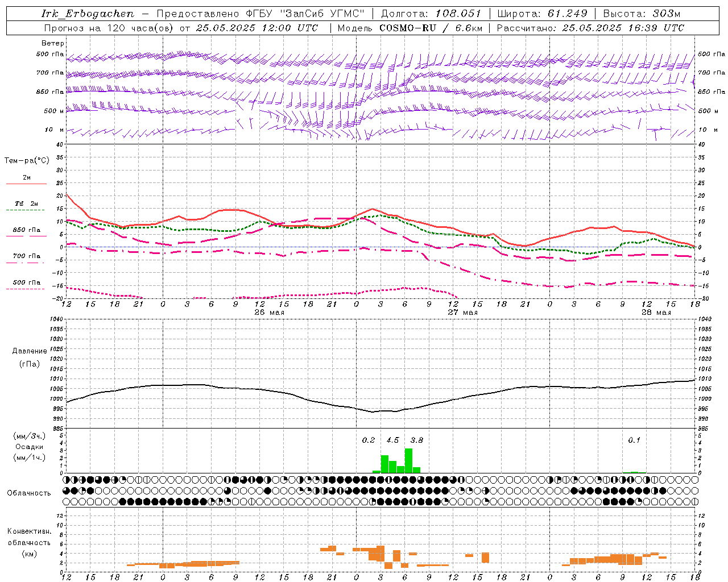Click the "Конвективн." convective cloud label

point(30,531)
